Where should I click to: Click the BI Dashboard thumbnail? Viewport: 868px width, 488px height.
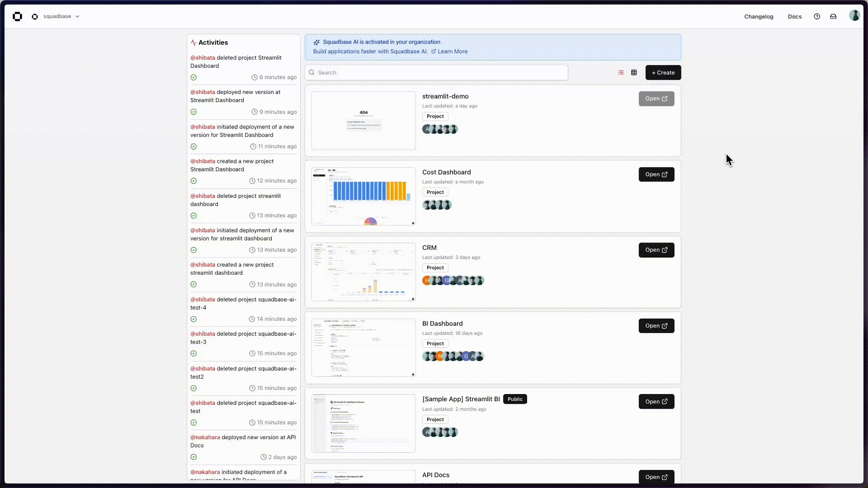point(363,348)
